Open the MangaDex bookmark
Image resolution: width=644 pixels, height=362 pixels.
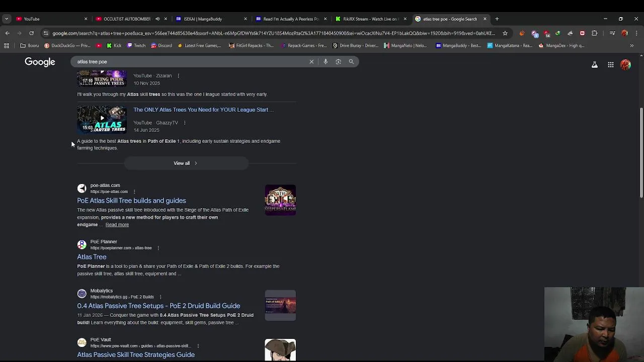click(561, 45)
